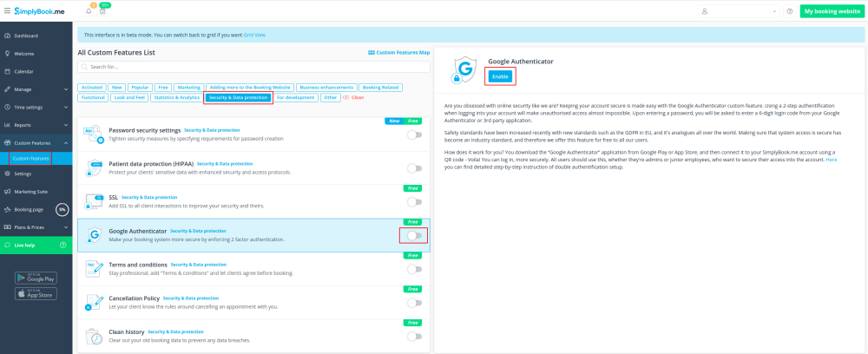Open the notifications bell icon

[x=89, y=11]
